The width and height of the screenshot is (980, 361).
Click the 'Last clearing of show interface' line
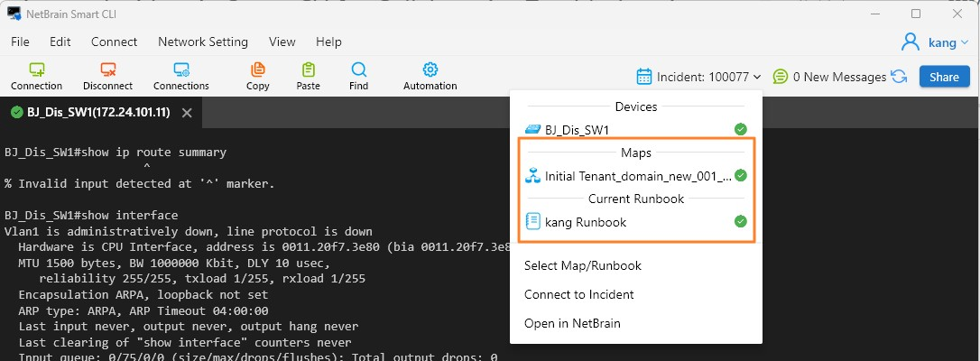[x=185, y=342]
